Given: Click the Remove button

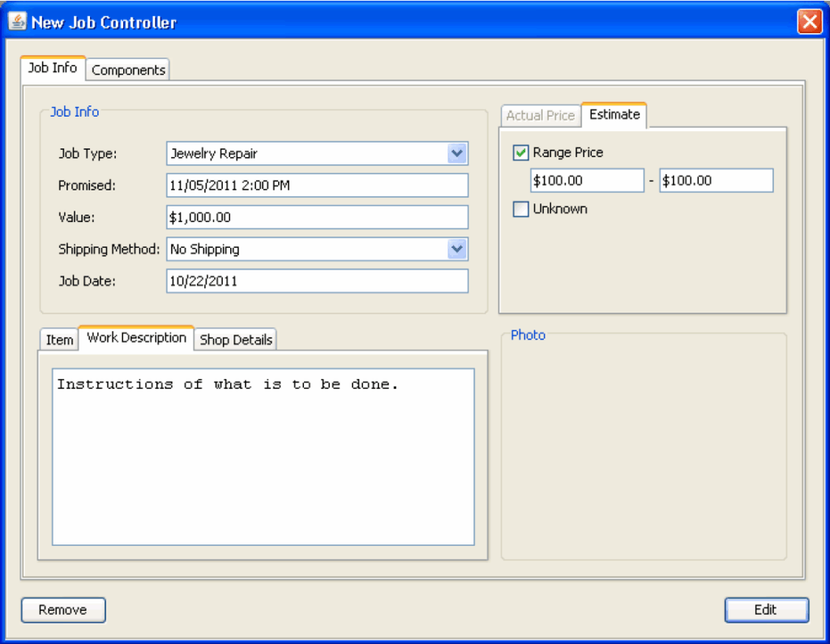Looking at the screenshot, I should [x=63, y=610].
